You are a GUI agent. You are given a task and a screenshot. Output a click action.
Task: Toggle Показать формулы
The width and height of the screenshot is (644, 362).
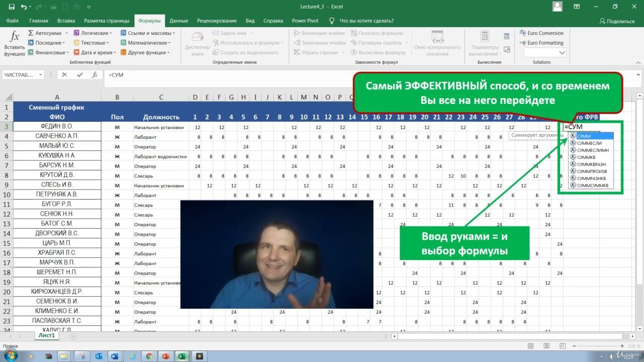[x=377, y=33]
